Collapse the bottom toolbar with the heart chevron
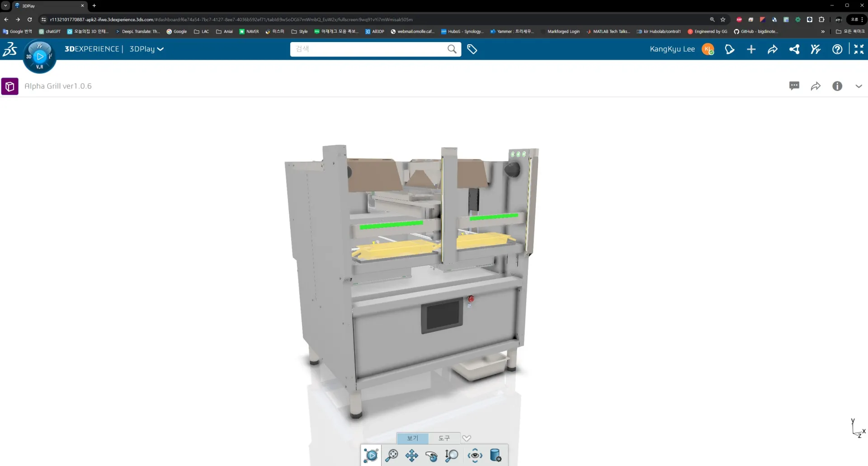Image resolution: width=868 pixels, height=466 pixels. click(x=467, y=438)
